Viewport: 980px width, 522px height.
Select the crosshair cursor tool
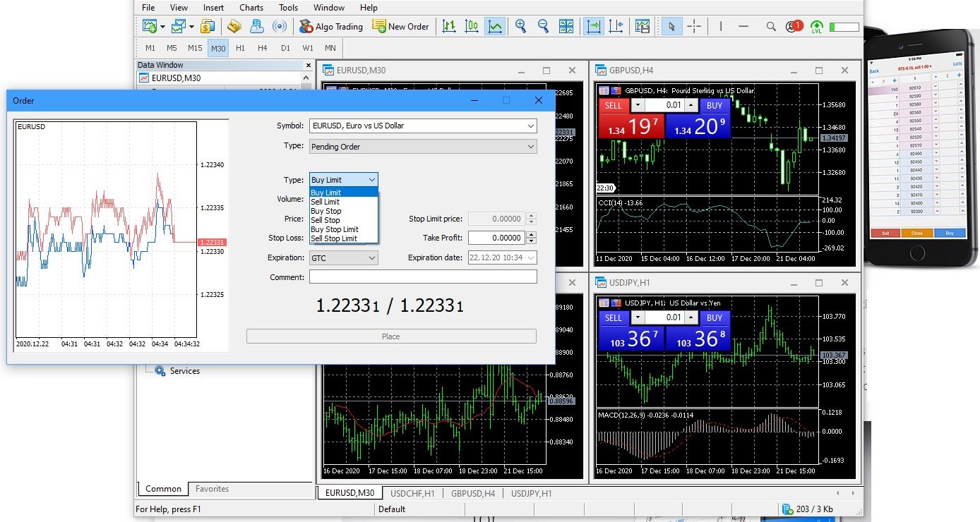coord(694,26)
